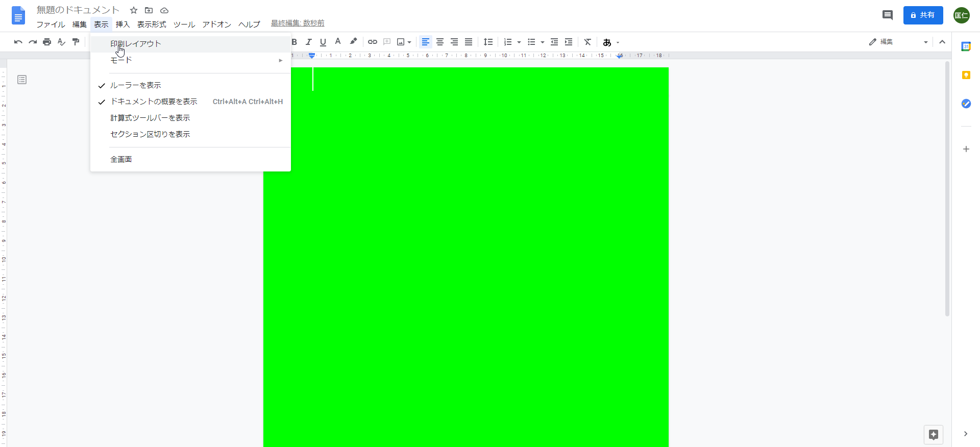The height and width of the screenshot is (447, 980).
Task: Open the 最終編集 version history link
Action: click(x=298, y=23)
